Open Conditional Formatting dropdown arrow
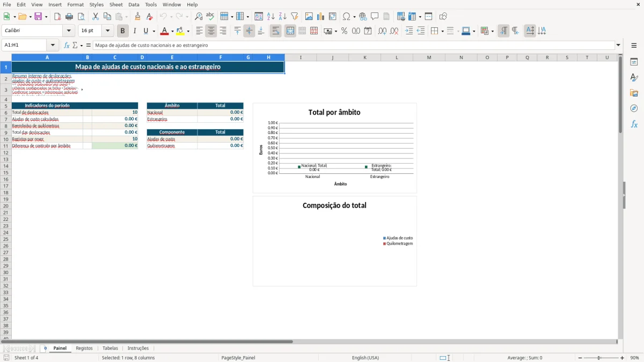644x362 pixels. (492, 31)
